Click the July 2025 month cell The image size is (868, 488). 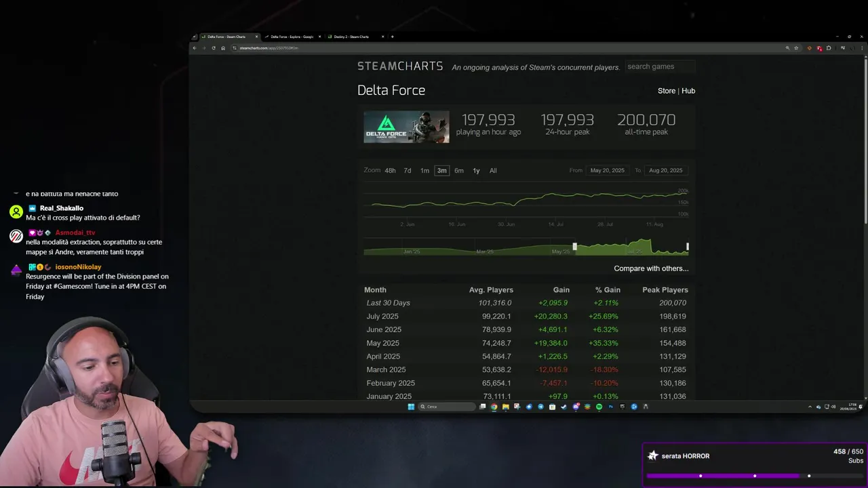[382, 317]
